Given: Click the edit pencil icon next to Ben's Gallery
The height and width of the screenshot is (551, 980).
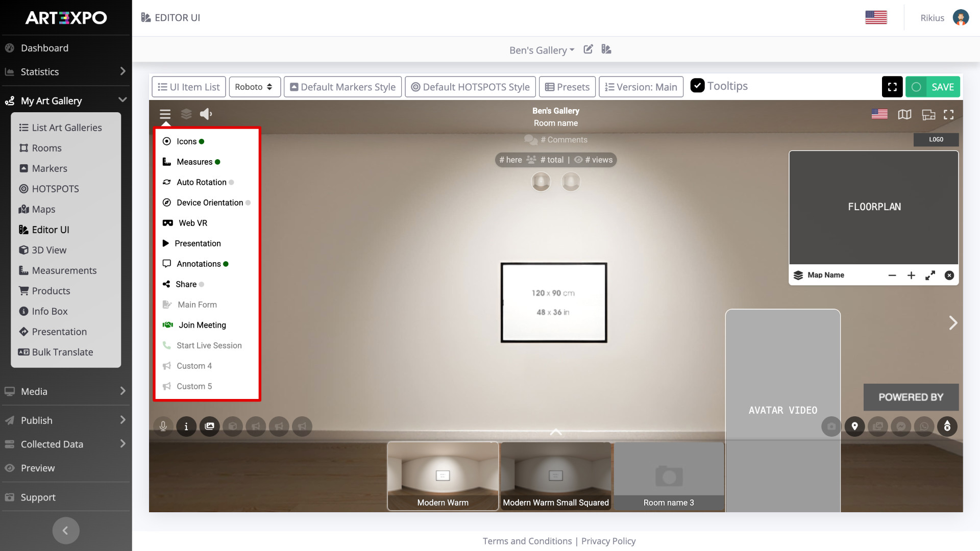Looking at the screenshot, I should [588, 49].
